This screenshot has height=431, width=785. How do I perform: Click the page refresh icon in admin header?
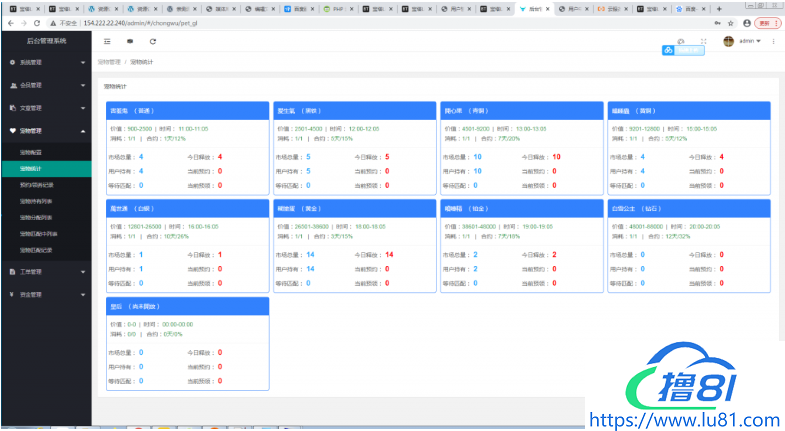(x=153, y=42)
